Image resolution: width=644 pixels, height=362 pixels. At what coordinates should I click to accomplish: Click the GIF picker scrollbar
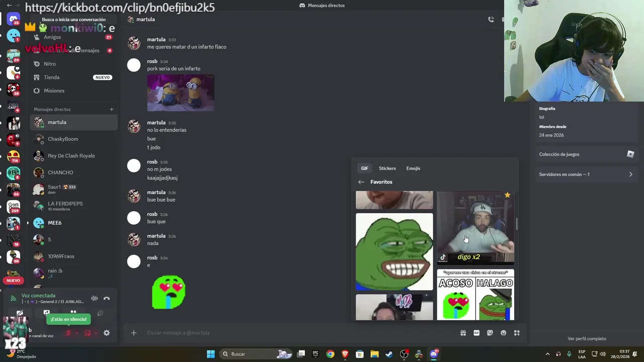pyautogui.click(x=516, y=224)
